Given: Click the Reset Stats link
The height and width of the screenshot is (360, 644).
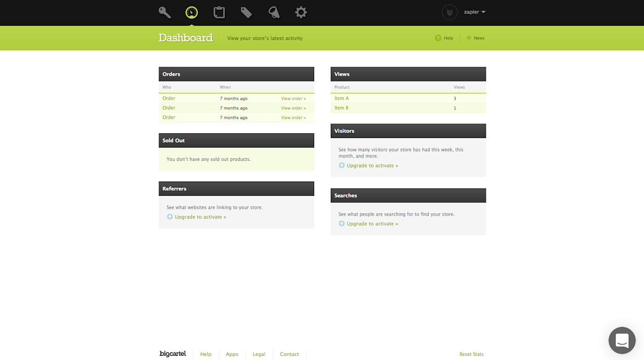Looking at the screenshot, I should pyautogui.click(x=471, y=354).
